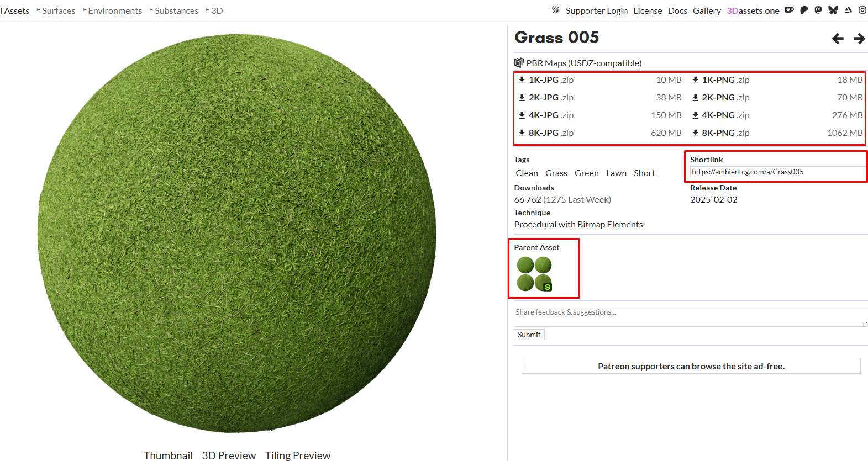Open the Patreon icon link
Image resolution: width=868 pixels, height=461 pixels.
pos(804,10)
